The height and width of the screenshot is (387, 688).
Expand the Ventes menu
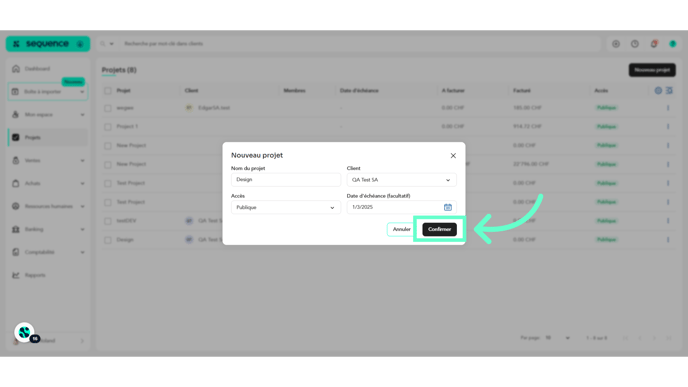coord(47,161)
